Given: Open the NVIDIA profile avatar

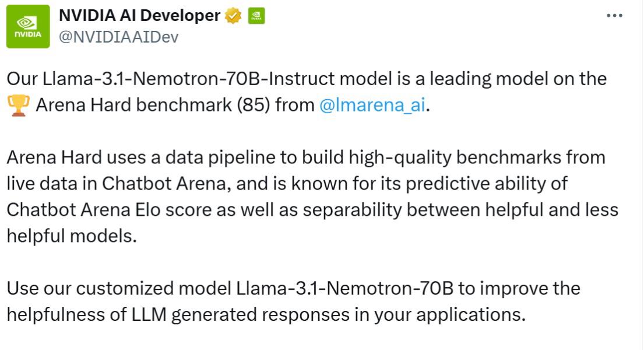Looking at the screenshot, I should [x=27, y=26].
